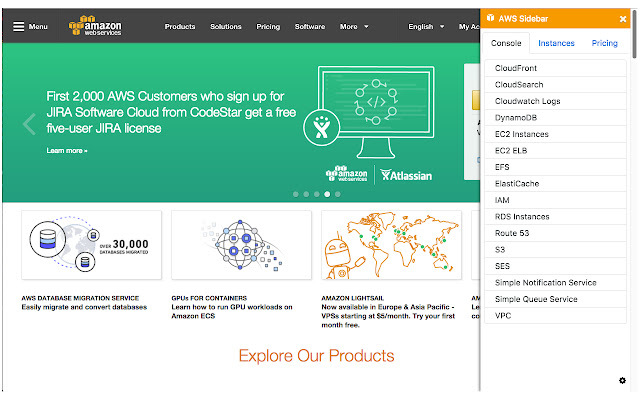Image resolution: width=640 pixels, height=400 pixels.
Task: Click the AWS Sidebar cube icon
Action: tap(490, 18)
